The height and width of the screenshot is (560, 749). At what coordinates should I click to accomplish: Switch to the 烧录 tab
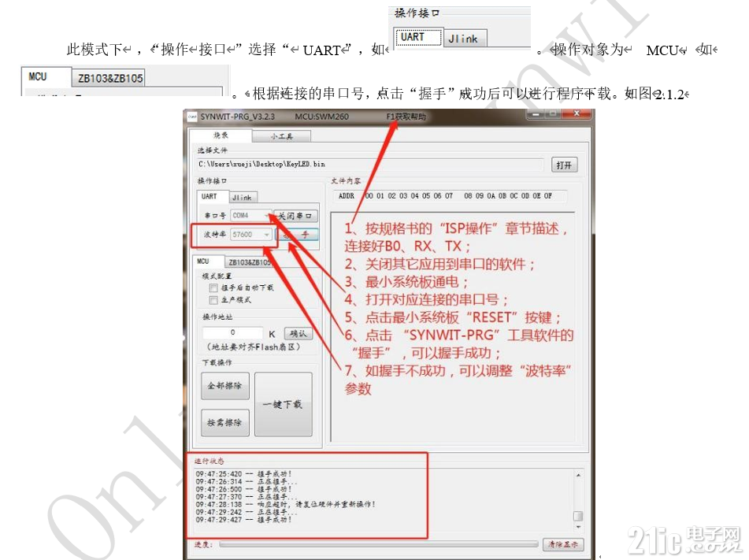click(x=221, y=135)
